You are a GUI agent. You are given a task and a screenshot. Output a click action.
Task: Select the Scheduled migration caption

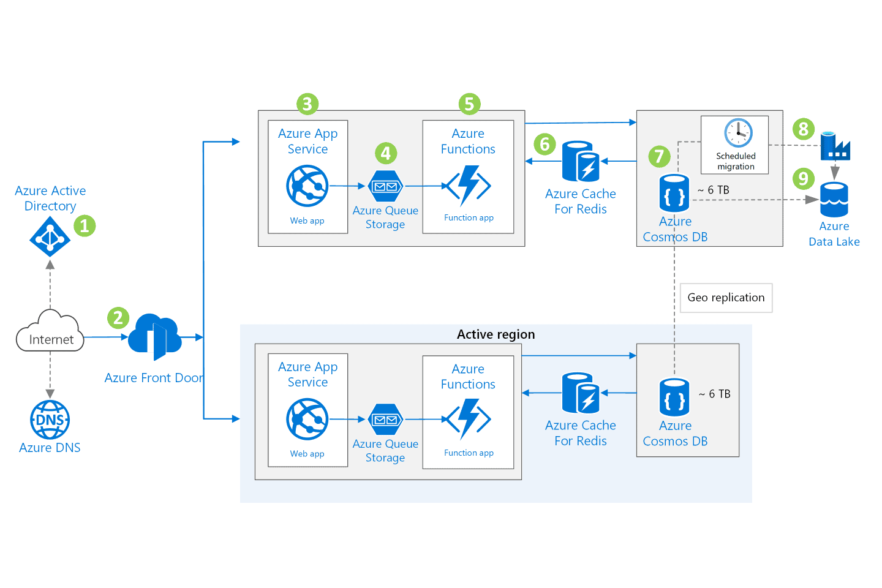tap(736, 161)
